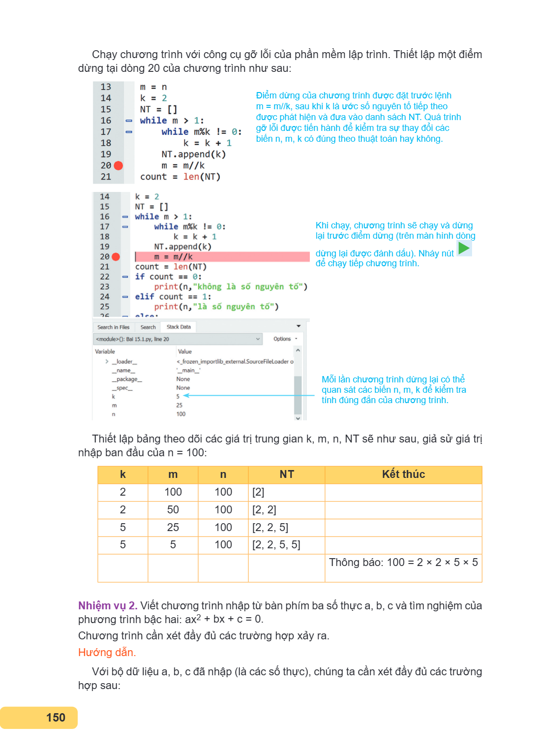
Task: Click line 19 'NT.append(k)' in upper snippet
Action: point(194,154)
